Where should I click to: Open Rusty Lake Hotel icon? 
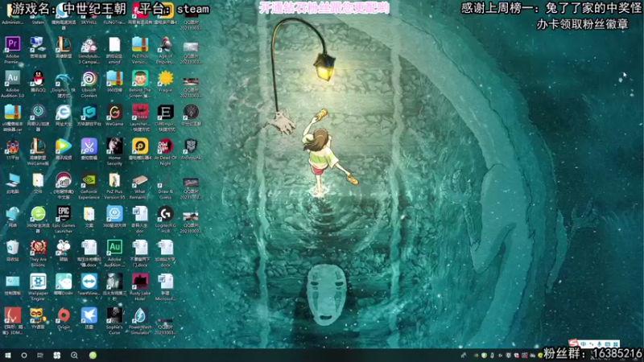click(x=139, y=282)
